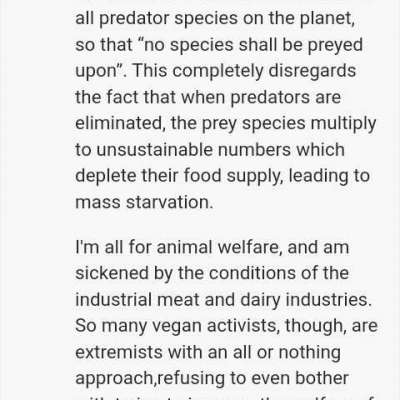Screen dimensions: 400x400
Task: Select the word "eliminated"
Action: pyautogui.click(x=118, y=123)
